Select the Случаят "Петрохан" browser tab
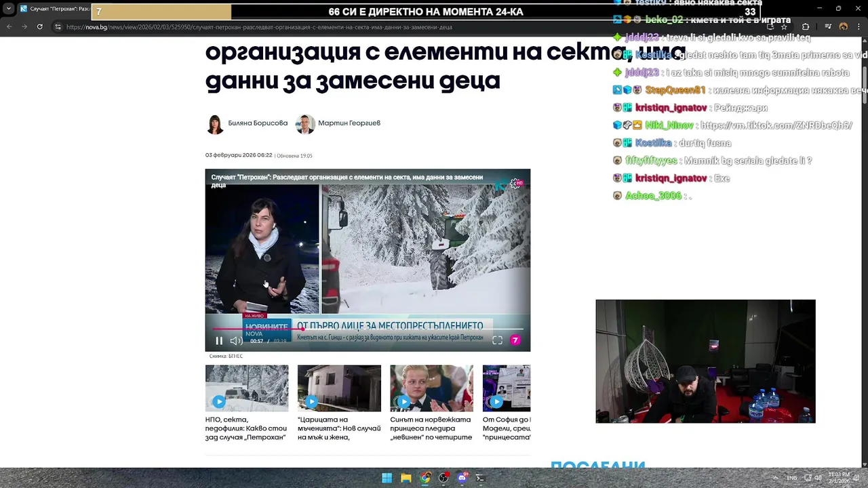 [53, 9]
